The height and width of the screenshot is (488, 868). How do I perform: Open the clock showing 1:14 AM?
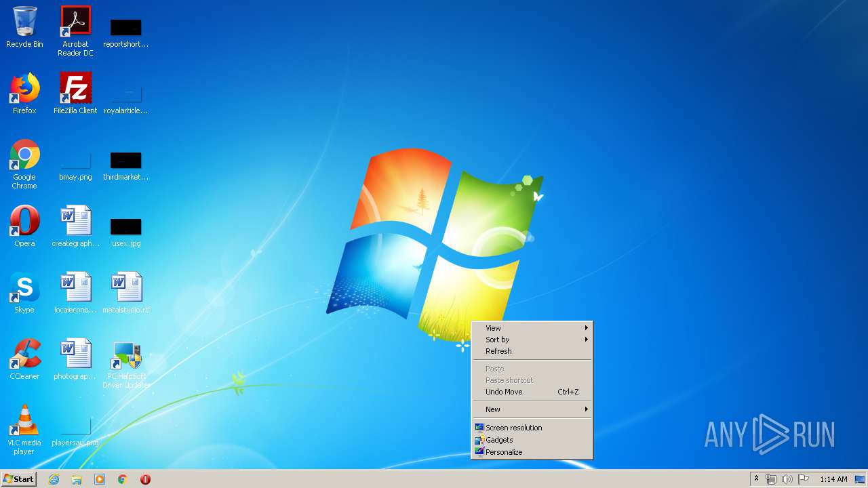pos(833,479)
